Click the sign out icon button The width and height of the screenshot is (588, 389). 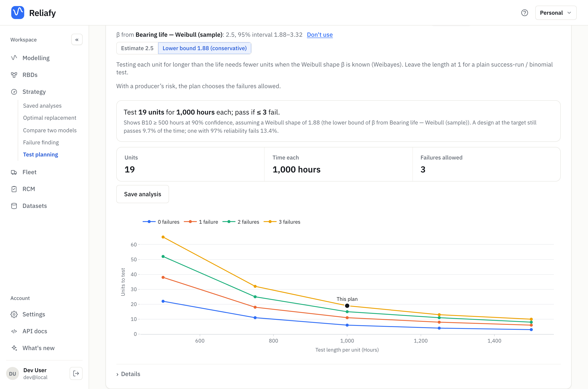point(76,373)
